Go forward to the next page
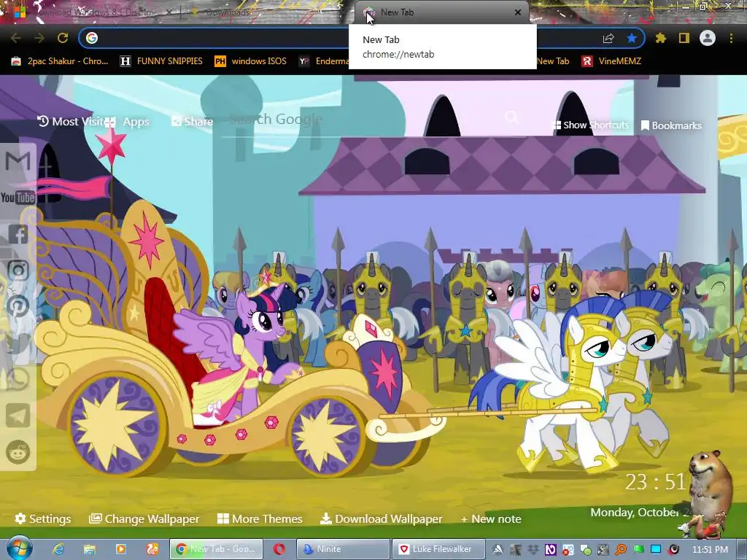 click(39, 38)
